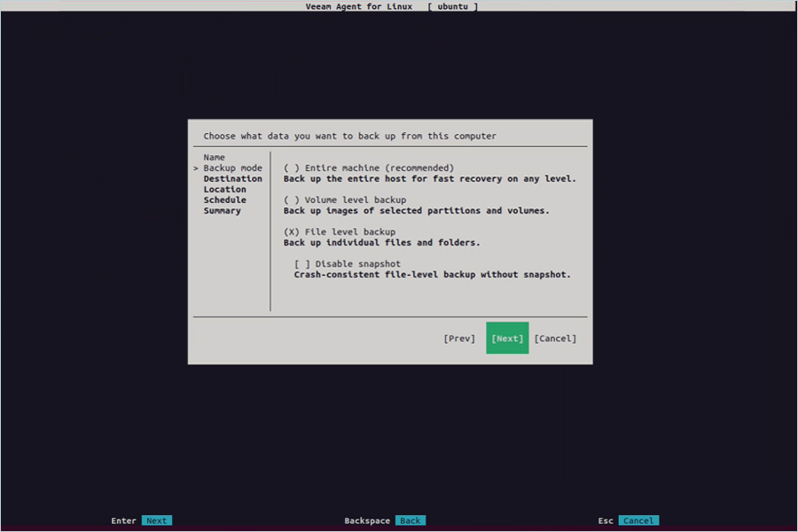The width and height of the screenshot is (798, 532).
Task: Click 'Back up images of selected partitions' text
Action: pyautogui.click(x=417, y=210)
